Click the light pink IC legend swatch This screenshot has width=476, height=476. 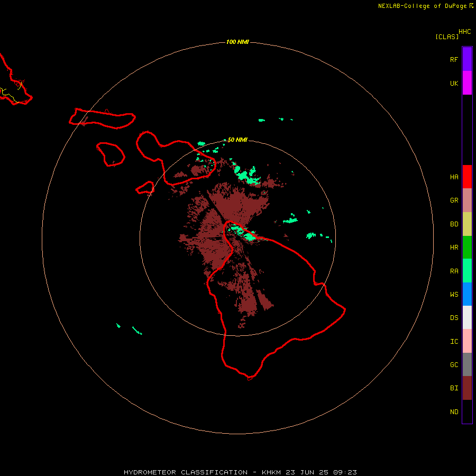click(467, 341)
